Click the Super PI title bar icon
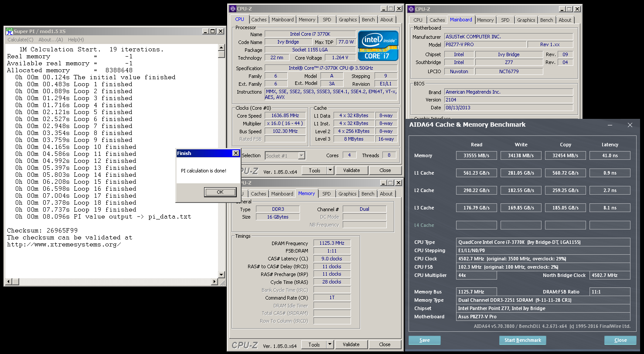 pos(9,31)
